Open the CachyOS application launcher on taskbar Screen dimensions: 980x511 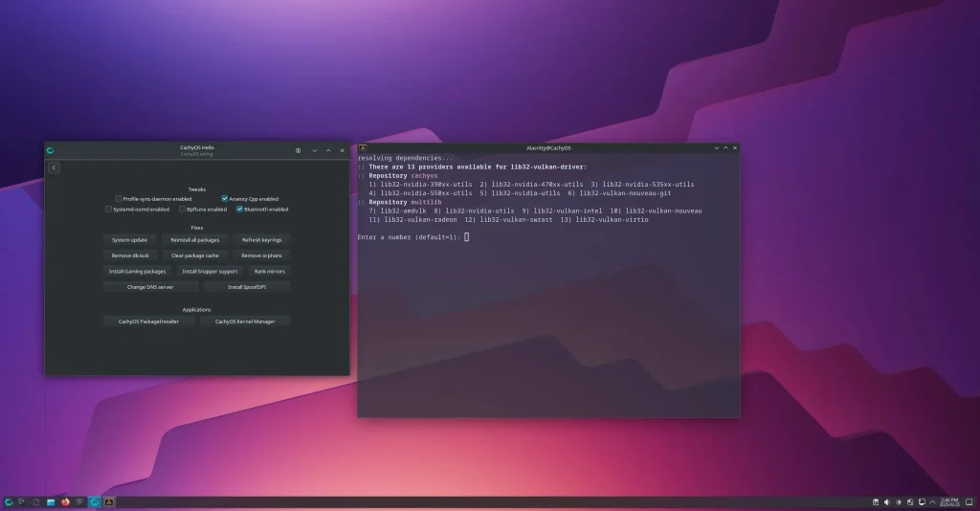tap(8, 501)
